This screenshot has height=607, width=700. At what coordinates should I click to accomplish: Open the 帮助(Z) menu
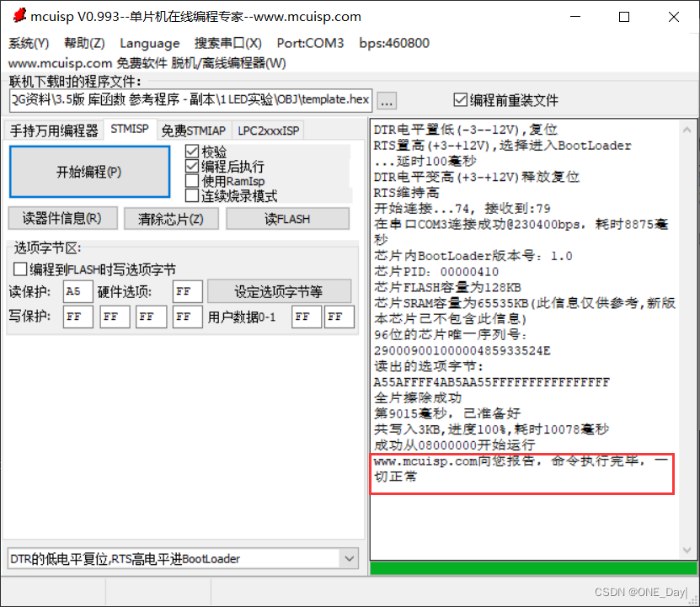[84, 43]
